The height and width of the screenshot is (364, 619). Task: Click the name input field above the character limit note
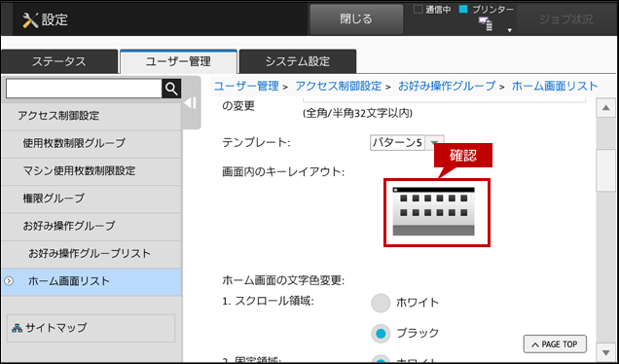click(x=444, y=100)
